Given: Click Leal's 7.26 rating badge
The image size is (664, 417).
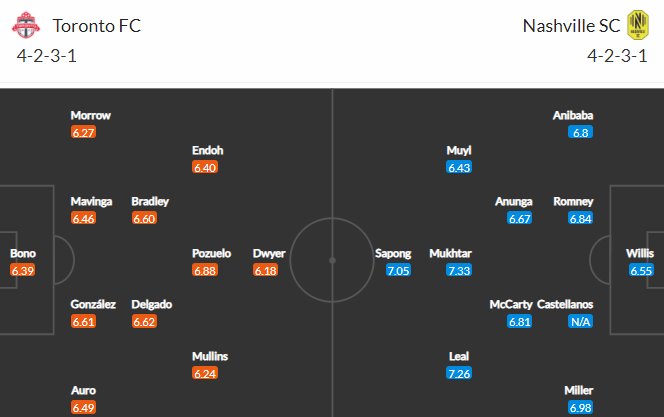Looking at the screenshot, I should [459, 373].
